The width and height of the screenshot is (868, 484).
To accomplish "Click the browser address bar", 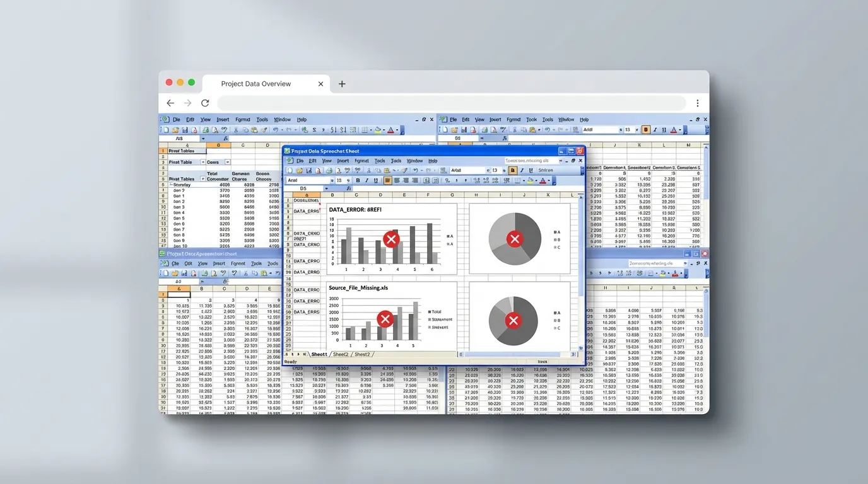I will 451,103.
